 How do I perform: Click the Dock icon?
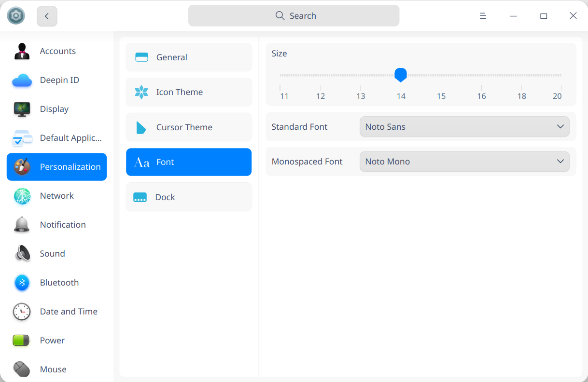pyautogui.click(x=140, y=197)
